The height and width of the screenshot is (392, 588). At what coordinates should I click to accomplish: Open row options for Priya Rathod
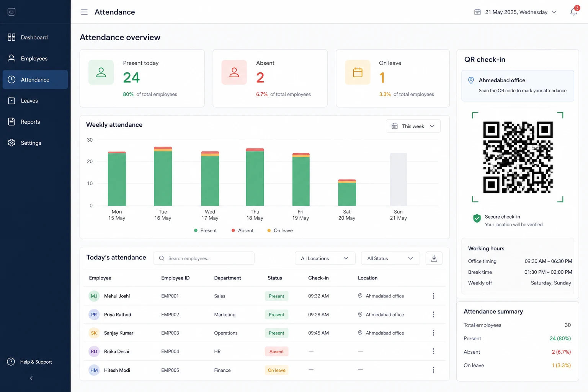(x=433, y=315)
